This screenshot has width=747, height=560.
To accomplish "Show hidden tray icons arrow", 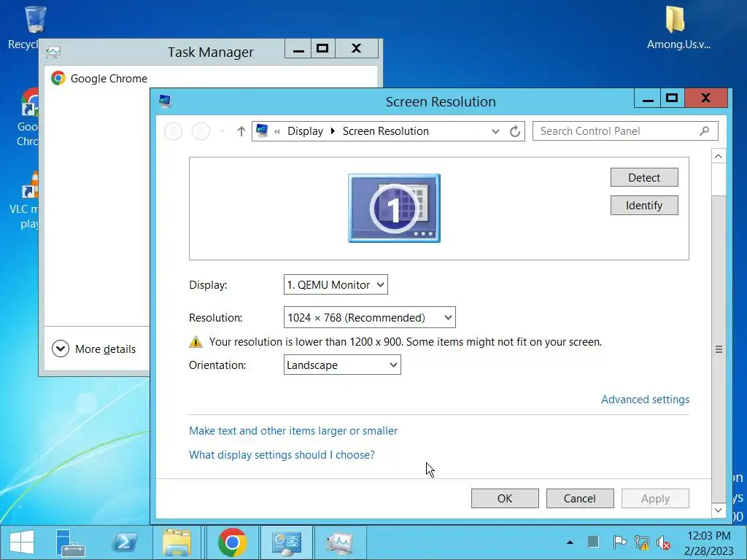I will click(570, 542).
